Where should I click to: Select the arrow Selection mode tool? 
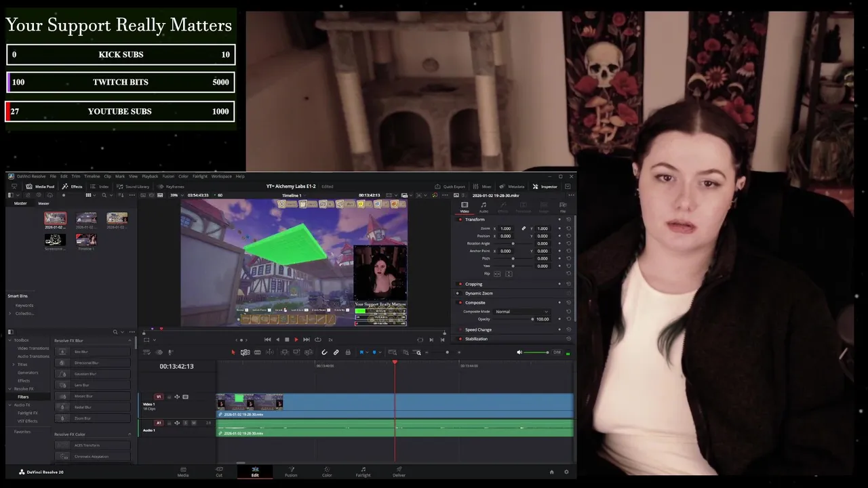pyautogui.click(x=233, y=352)
